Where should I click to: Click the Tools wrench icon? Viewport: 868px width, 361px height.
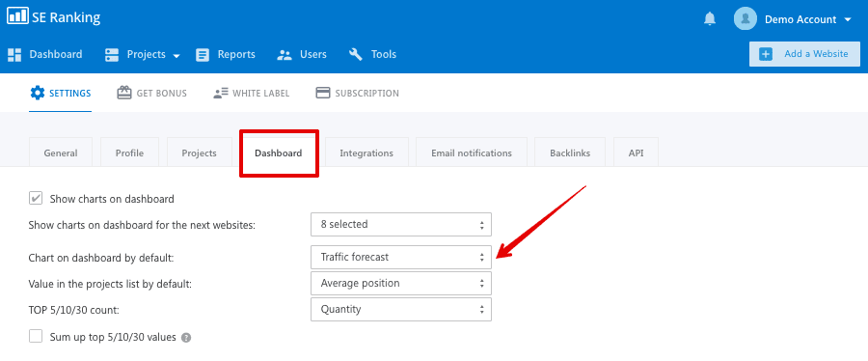pyautogui.click(x=356, y=54)
